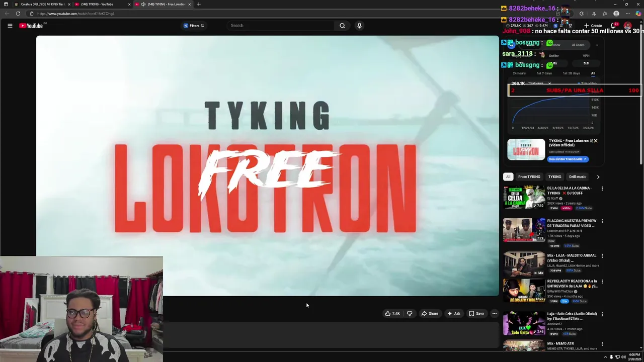The width and height of the screenshot is (644, 362).
Task: Click the search magnifier button
Action: 342,26
